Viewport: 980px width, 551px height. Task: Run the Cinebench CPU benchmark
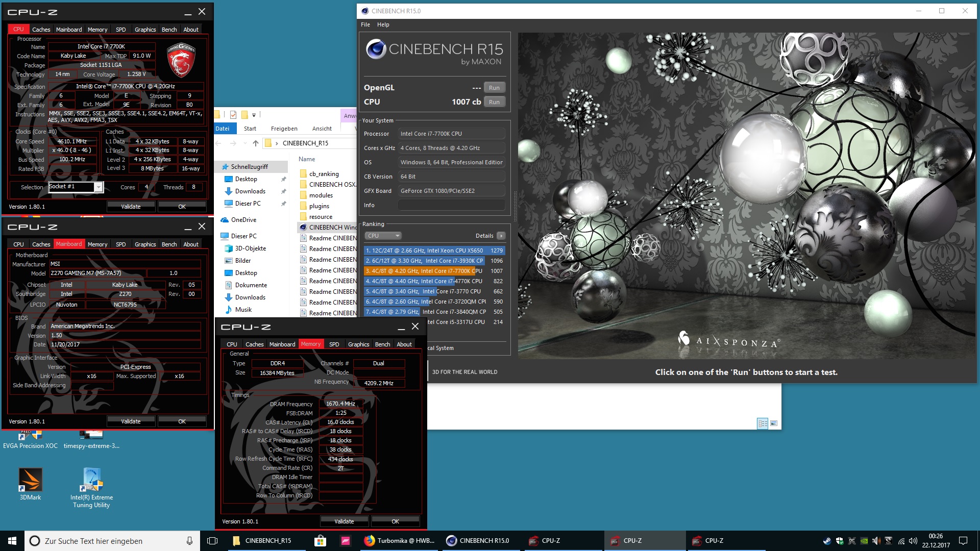pos(494,102)
